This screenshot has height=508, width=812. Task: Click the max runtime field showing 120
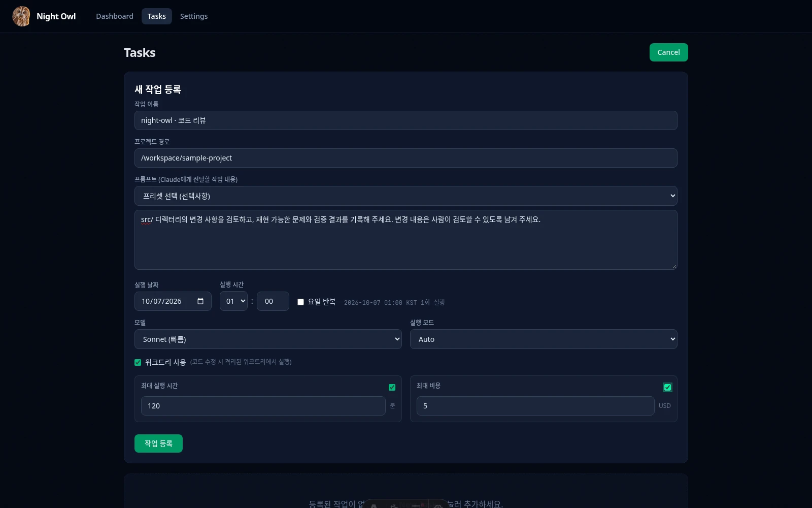[263, 406]
